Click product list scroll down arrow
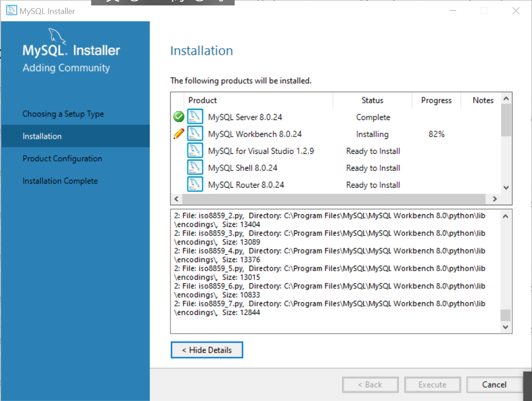This screenshot has width=532, height=401. (x=506, y=188)
